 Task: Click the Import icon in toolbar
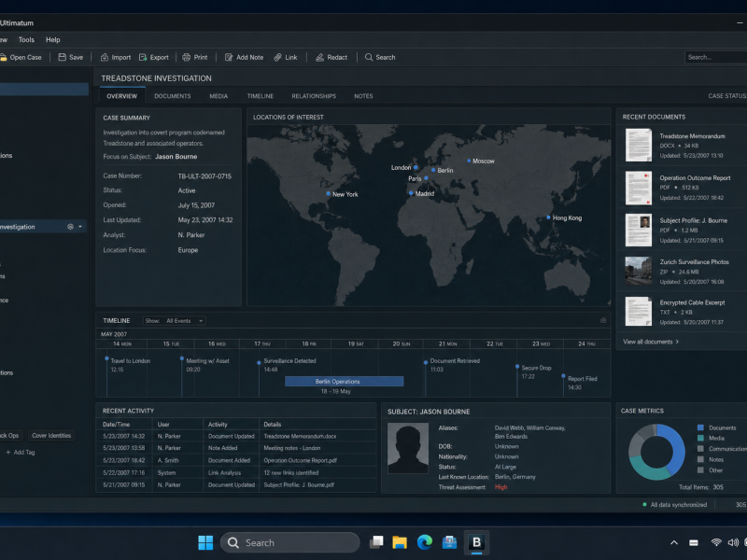coord(105,57)
